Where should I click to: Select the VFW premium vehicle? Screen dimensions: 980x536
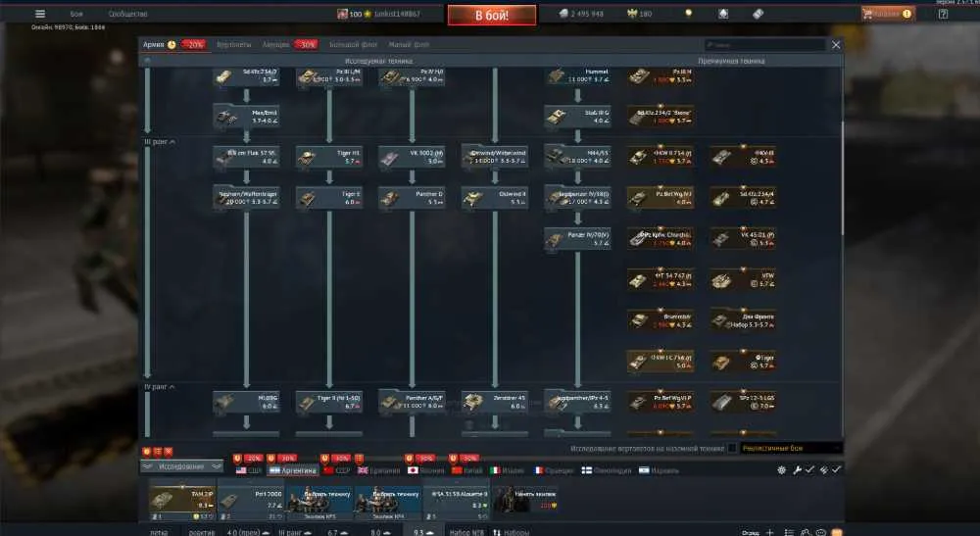[x=743, y=279]
